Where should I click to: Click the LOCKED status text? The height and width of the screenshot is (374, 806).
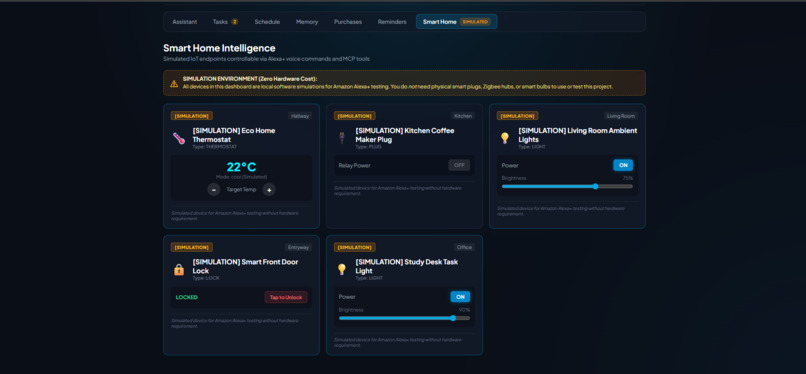(187, 297)
